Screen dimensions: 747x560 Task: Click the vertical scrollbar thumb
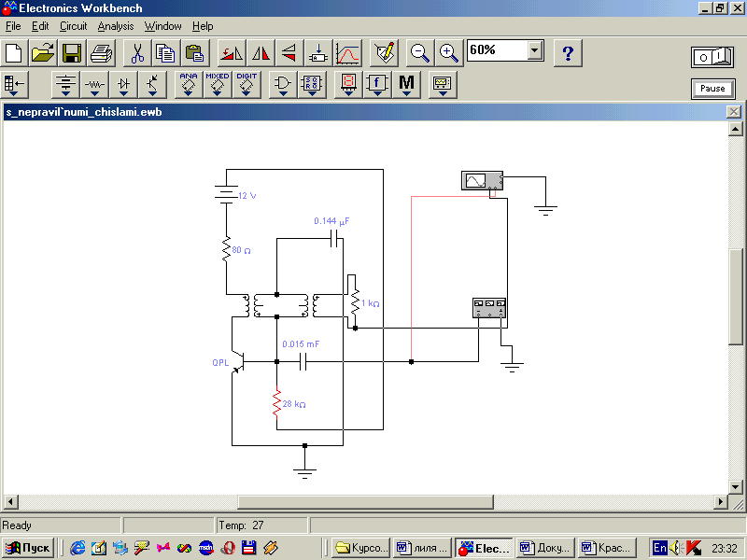click(737, 297)
